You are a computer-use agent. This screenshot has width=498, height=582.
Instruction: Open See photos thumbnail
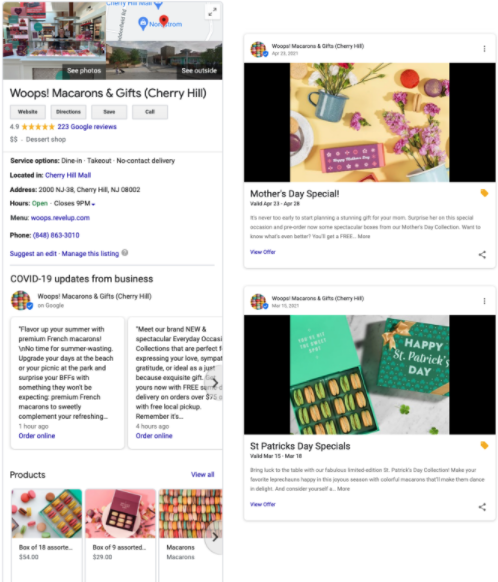pos(55,40)
